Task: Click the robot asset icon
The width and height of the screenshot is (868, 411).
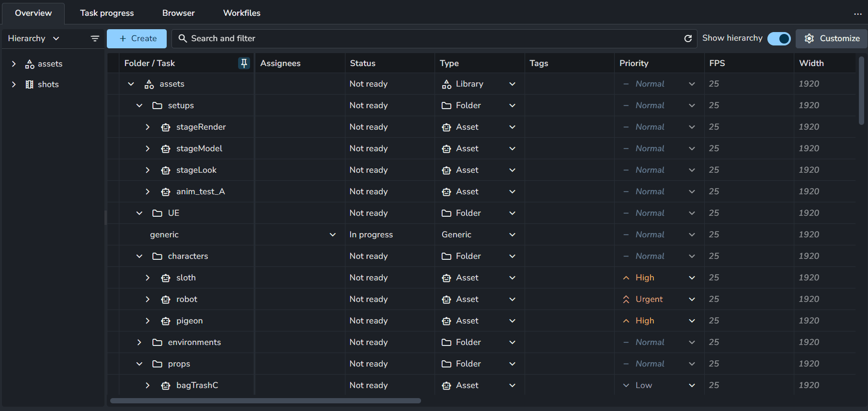Action: click(x=166, y=300)
